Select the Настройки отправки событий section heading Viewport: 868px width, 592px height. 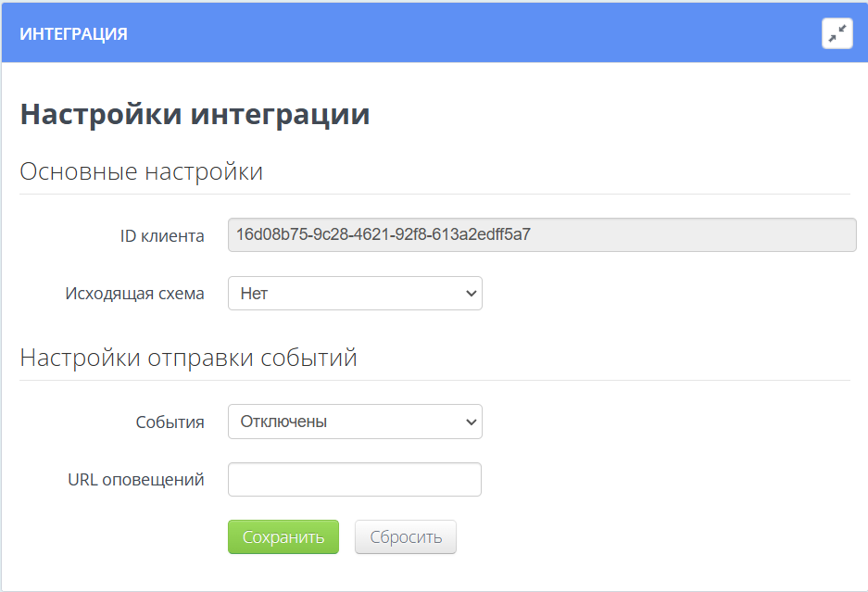188,358
